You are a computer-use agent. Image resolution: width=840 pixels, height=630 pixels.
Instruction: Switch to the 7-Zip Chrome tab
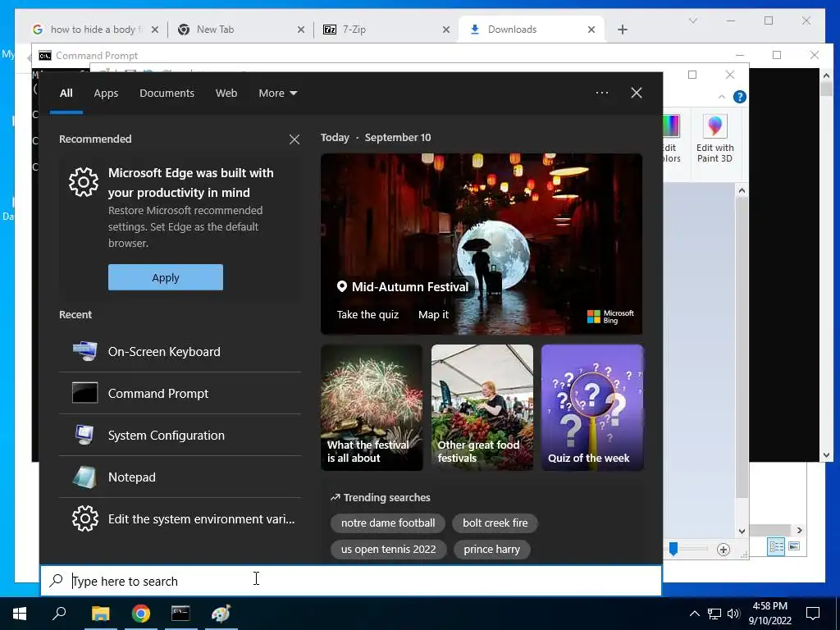pyautogui.click(x=386, y=30)
